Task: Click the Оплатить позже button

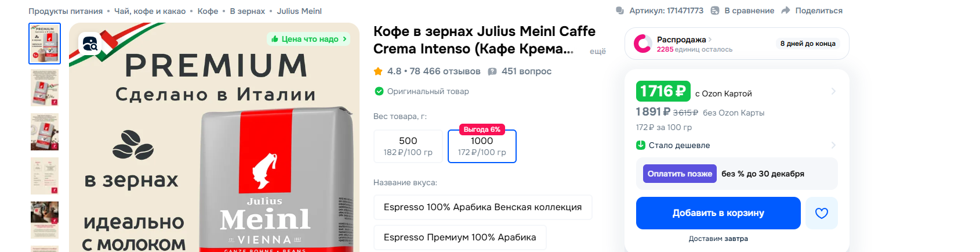Action: pos(680,174)
